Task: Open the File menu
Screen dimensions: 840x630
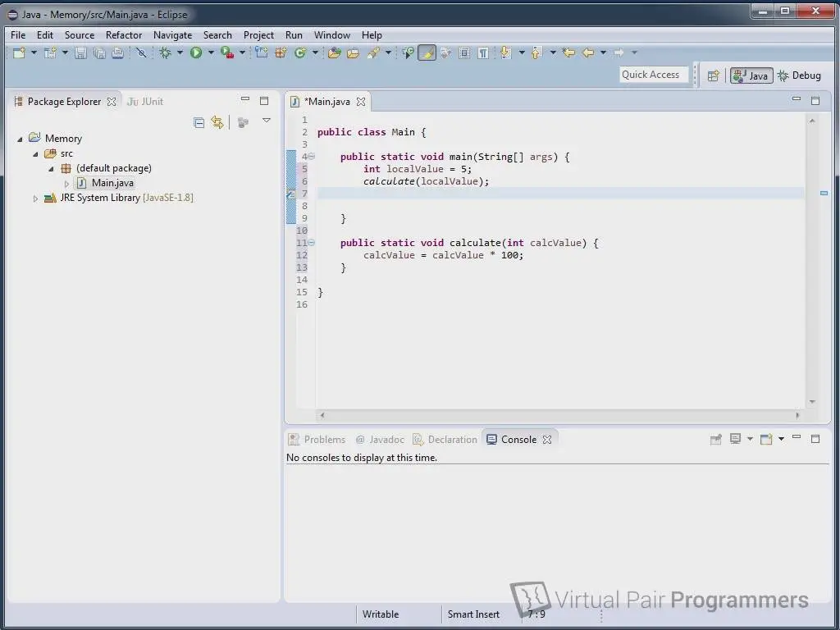Action: point(18,34)
